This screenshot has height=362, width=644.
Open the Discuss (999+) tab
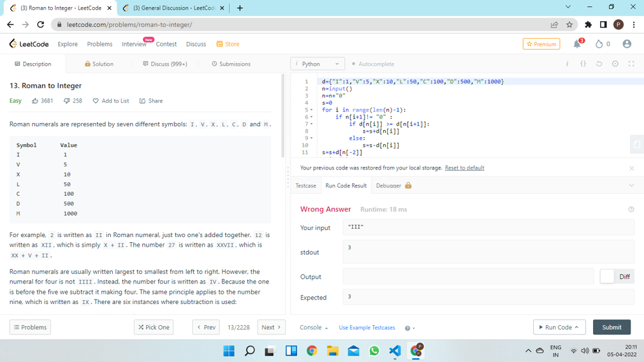click(165, 64)
